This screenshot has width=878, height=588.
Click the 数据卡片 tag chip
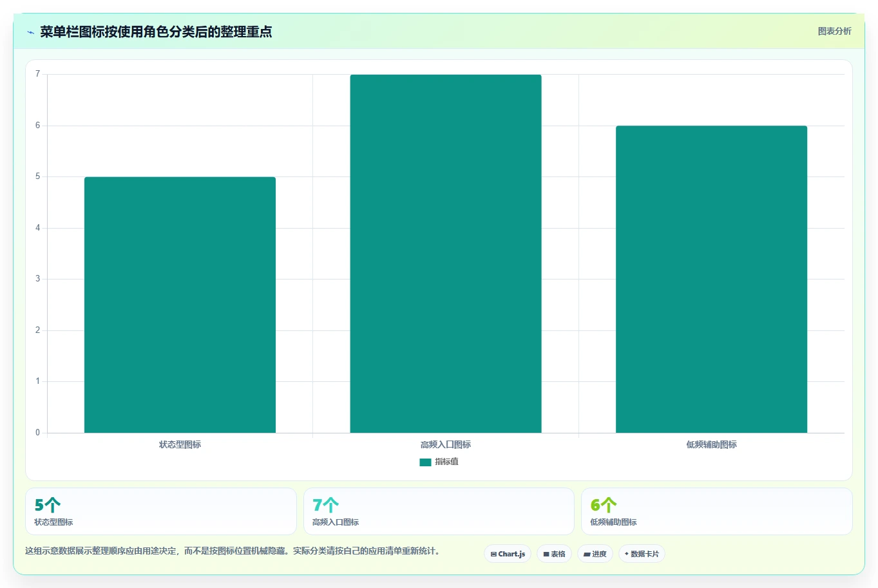point(642,554)
